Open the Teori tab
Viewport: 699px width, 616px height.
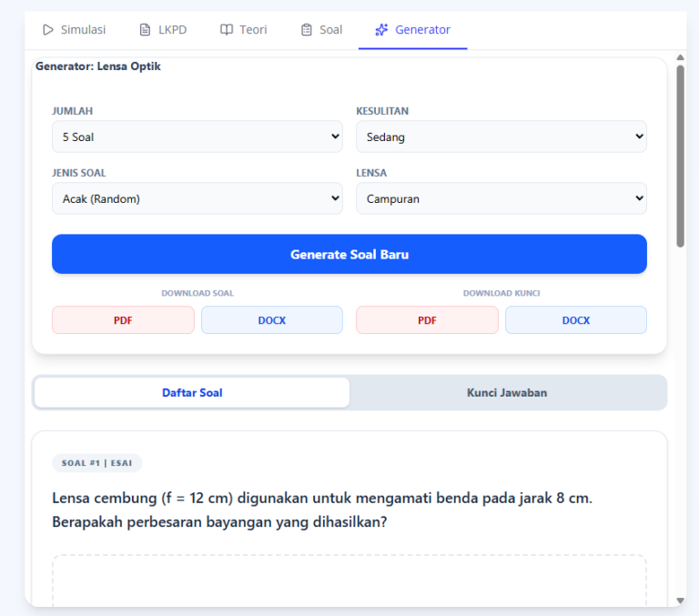tap(244, 30)
